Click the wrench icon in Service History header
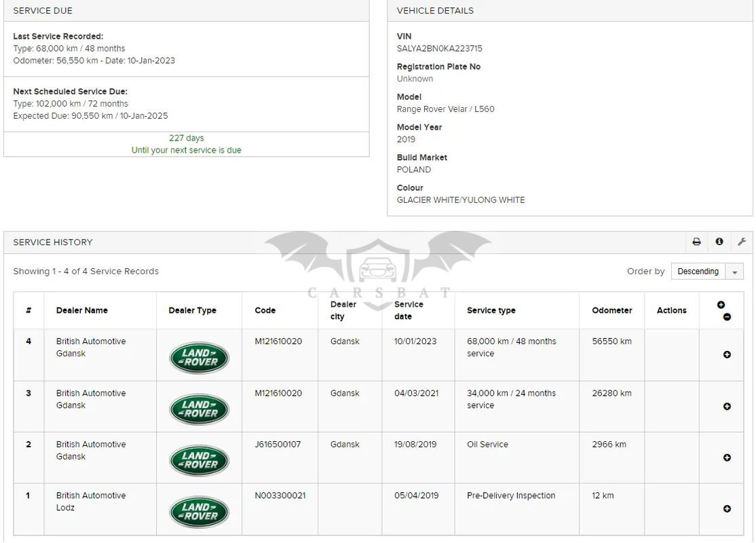Image resolution: width=756 pixels, height=543 pixels. 742,242
